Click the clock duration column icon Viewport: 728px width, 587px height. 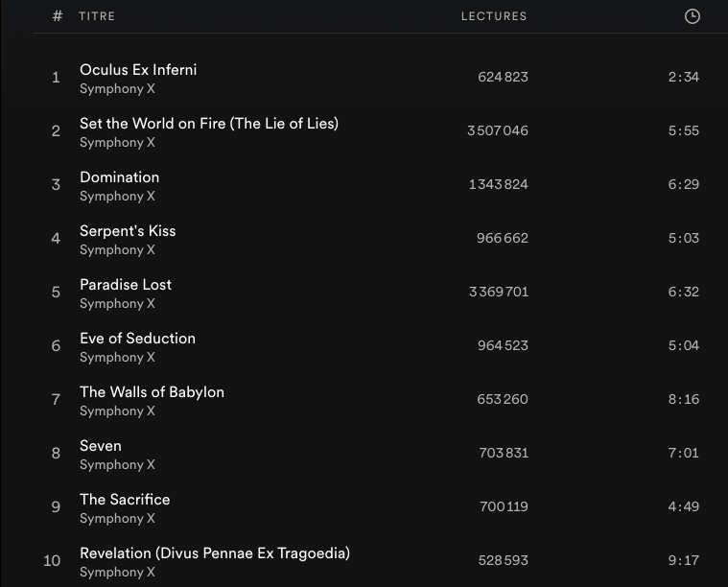coord(692,16)
